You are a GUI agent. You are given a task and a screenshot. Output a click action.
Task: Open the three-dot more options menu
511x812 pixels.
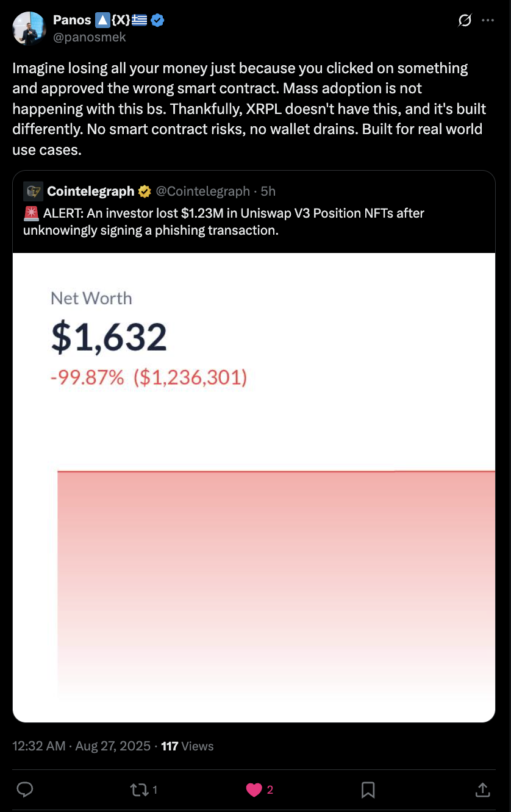pos(488,20)
